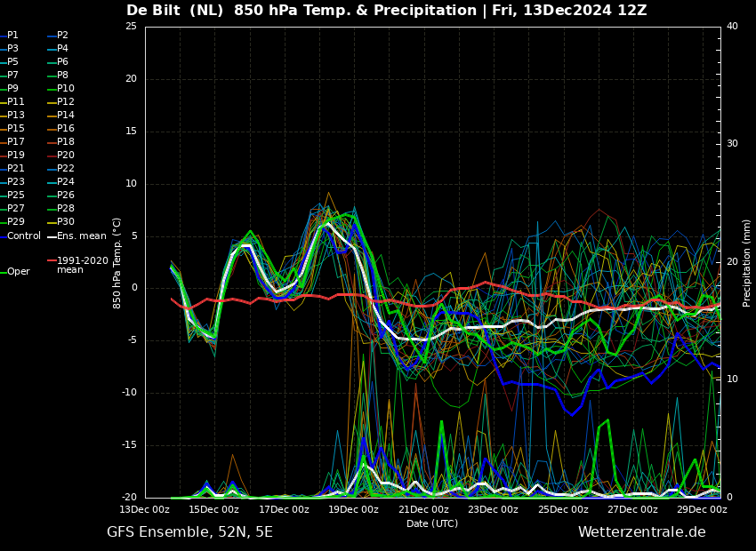This screenshot has height=551, width=756.
Task: Click the 13Dec 00z date tick label
Action: click(x=145, y=509)
